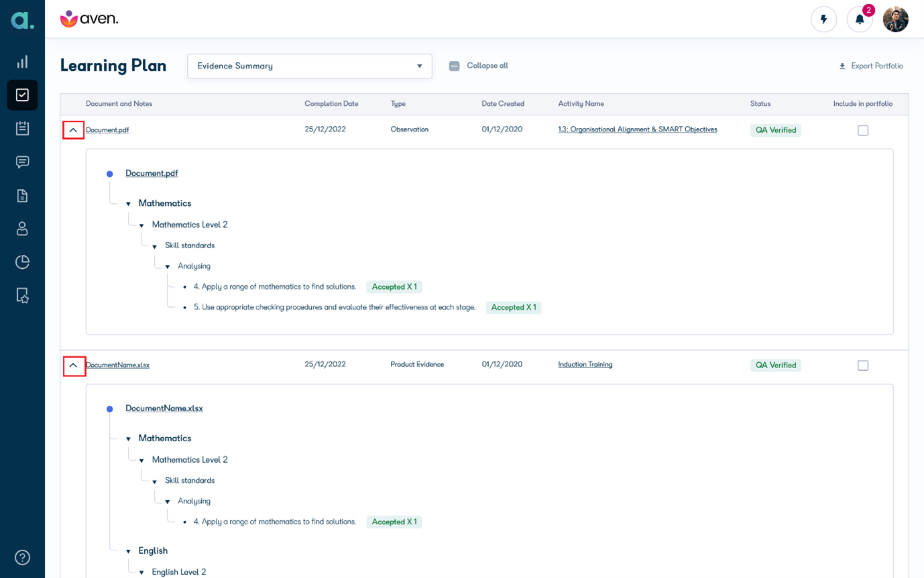Open the chat messages sidebar icon
This screenshot has width=924, height=578.
click(22, 162)
